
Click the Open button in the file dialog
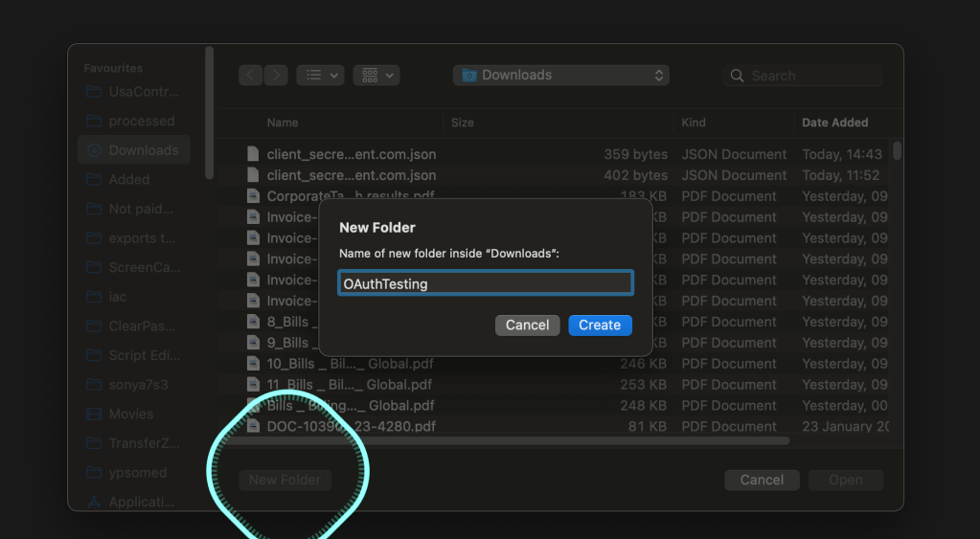click(846, 480)
